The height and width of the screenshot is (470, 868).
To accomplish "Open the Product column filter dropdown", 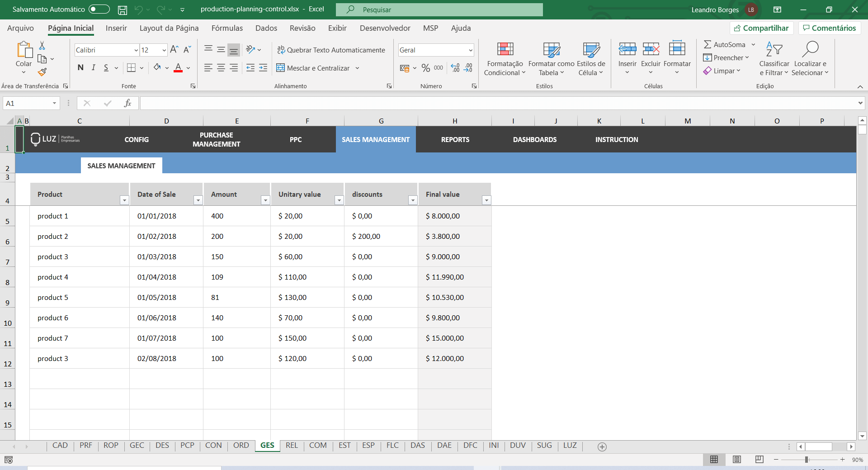I will [124, 200].
